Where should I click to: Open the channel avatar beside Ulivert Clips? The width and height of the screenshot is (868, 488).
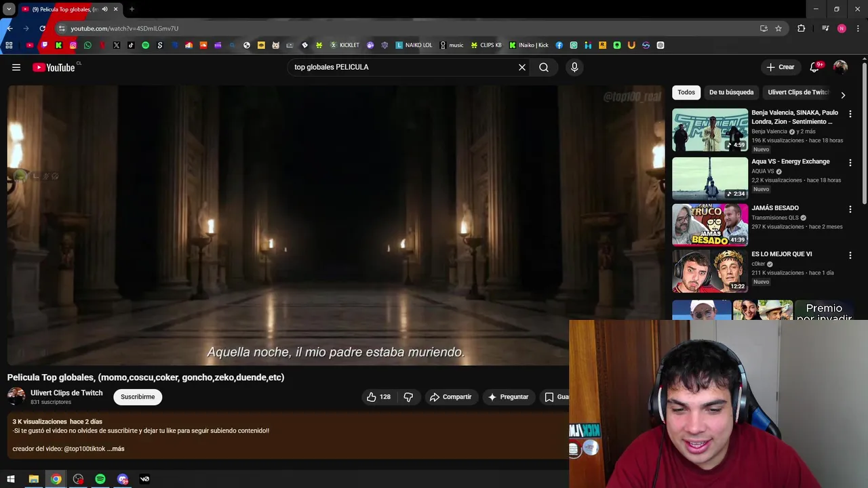tap(16, 396)
